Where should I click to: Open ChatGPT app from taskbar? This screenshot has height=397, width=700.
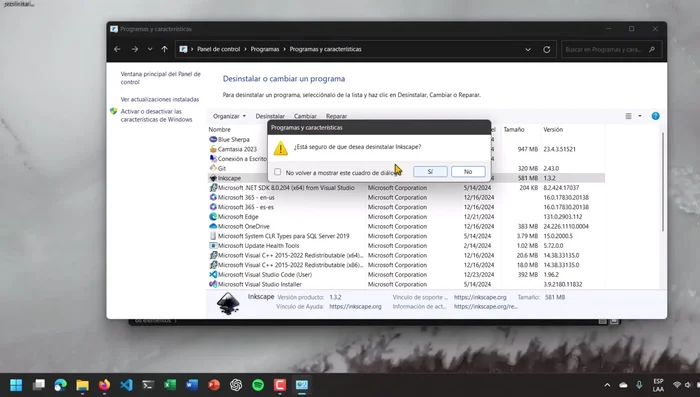pos(236,385)
